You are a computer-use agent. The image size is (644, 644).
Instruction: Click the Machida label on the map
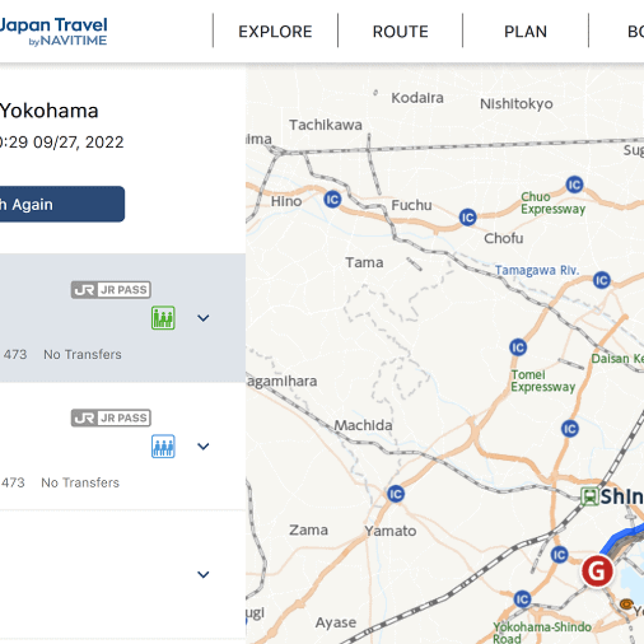(x=363, y=426)
